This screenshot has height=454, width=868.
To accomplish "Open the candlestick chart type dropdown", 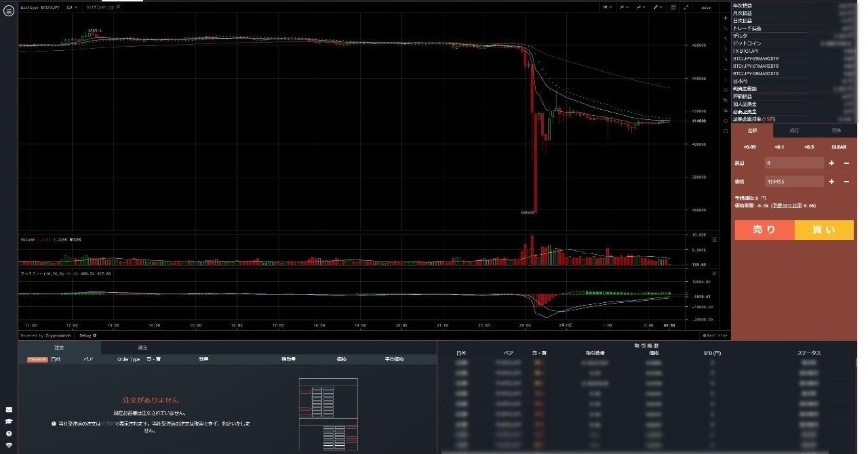I will pos(608,7).
